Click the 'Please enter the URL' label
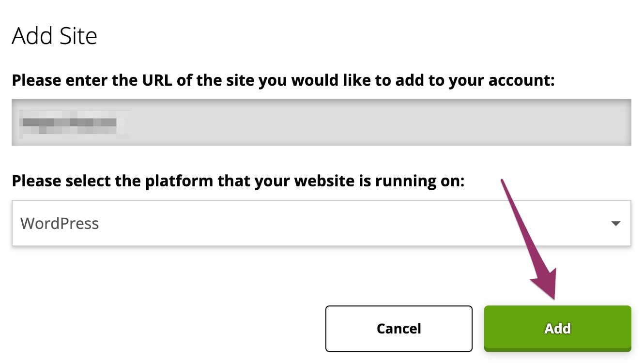The height and width of the screenshot is (363, 644). click(283, 80)
